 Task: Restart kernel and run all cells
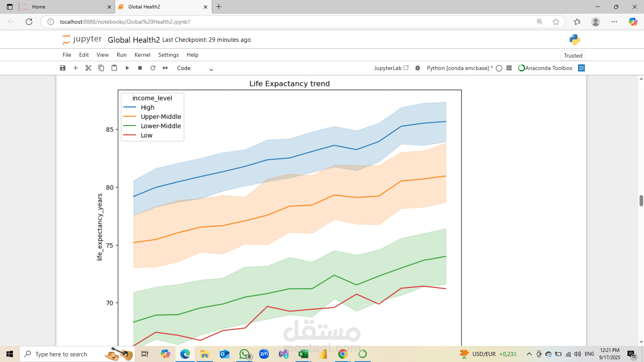[x=165, y=68]
